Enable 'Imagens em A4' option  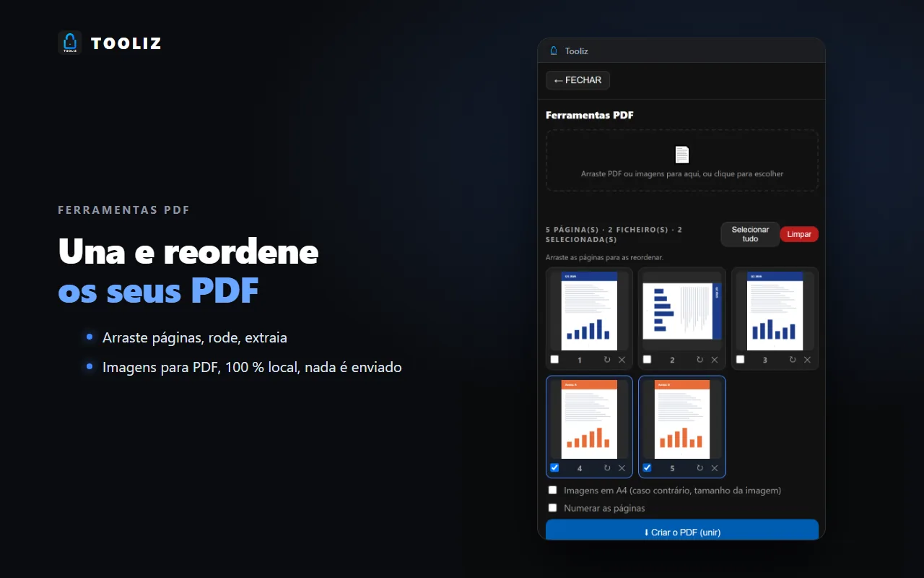pos(553,490)
